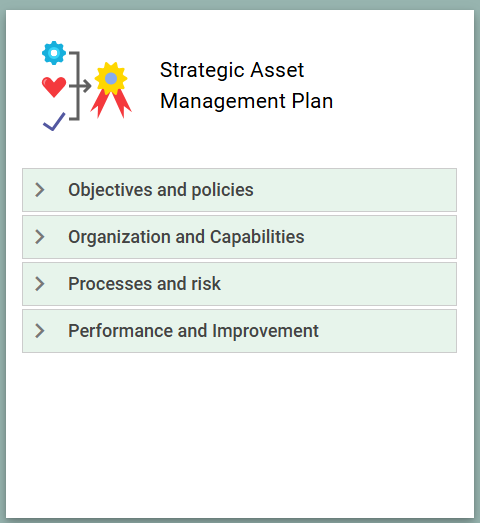Screen dimensions: 480x523
Task: Click the award ribbon badge icon
Action: pyautogui.click(x=111, y=90)
